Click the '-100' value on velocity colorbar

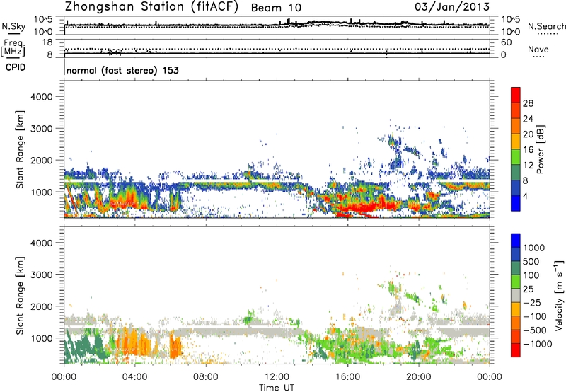point(535,316)
